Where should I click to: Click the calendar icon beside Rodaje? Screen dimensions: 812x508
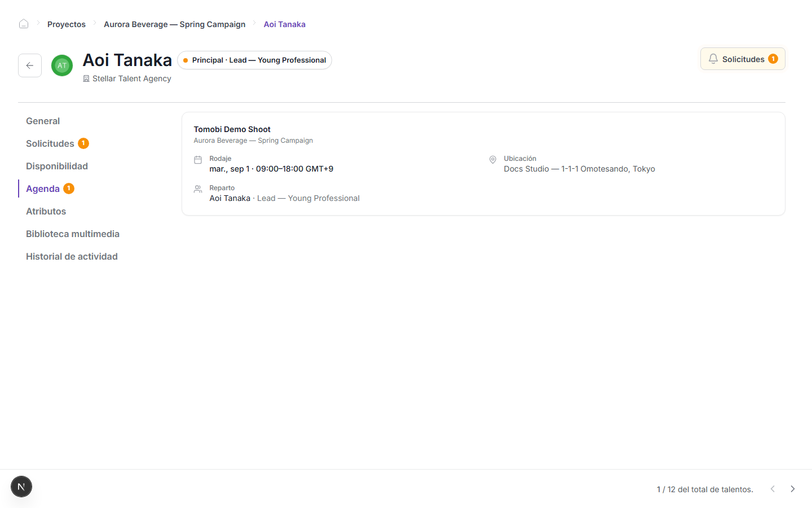tap(198, 160)
